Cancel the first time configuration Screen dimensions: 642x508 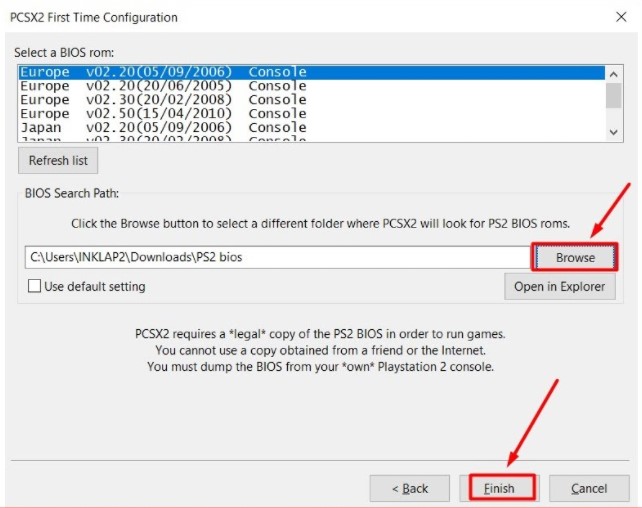click(589, 488)
